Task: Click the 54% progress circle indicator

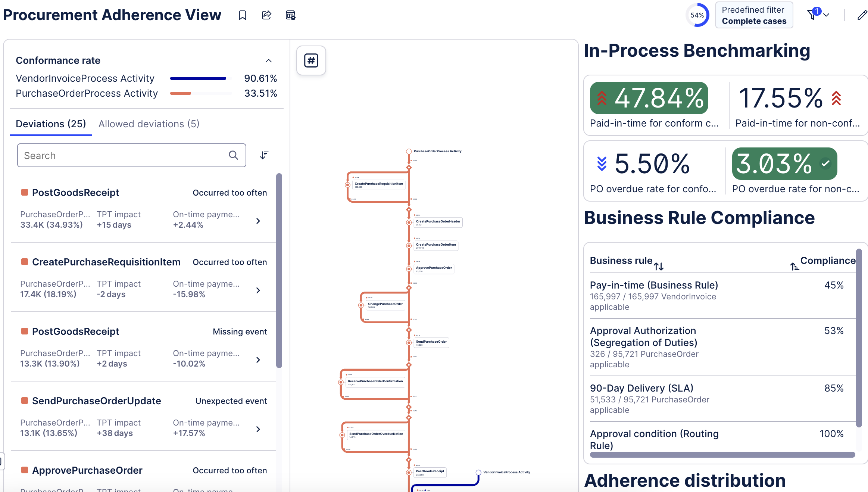Action: coord(697,15)
